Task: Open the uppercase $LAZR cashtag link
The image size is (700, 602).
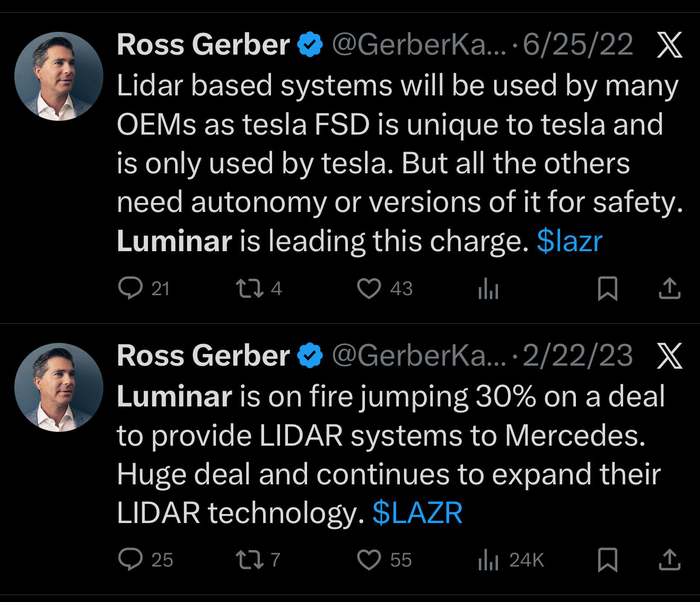Action: [x=417, y=512]
